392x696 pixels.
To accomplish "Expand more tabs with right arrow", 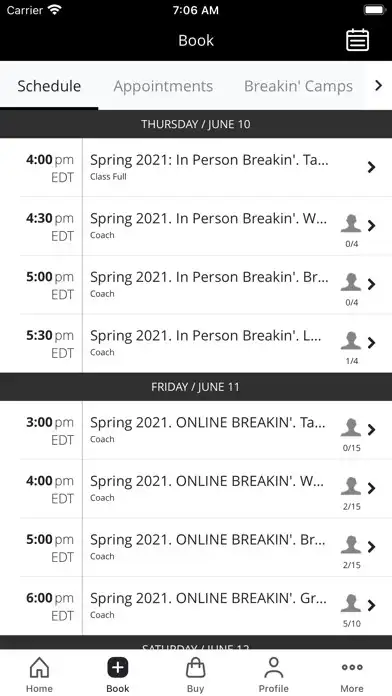I will pyautogui.click(x=378, y=85).
